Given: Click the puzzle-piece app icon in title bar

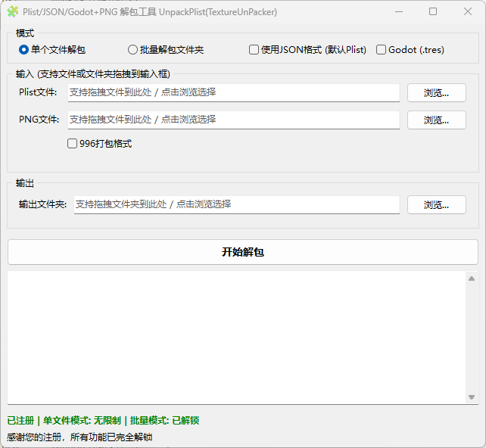Looking at the screenshot, I should [12, 12].
